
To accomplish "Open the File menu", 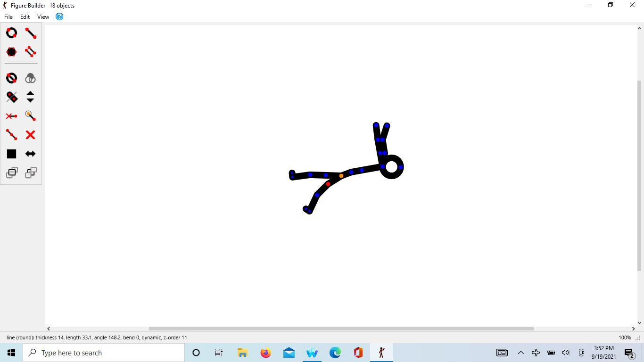I will point(8,16).
